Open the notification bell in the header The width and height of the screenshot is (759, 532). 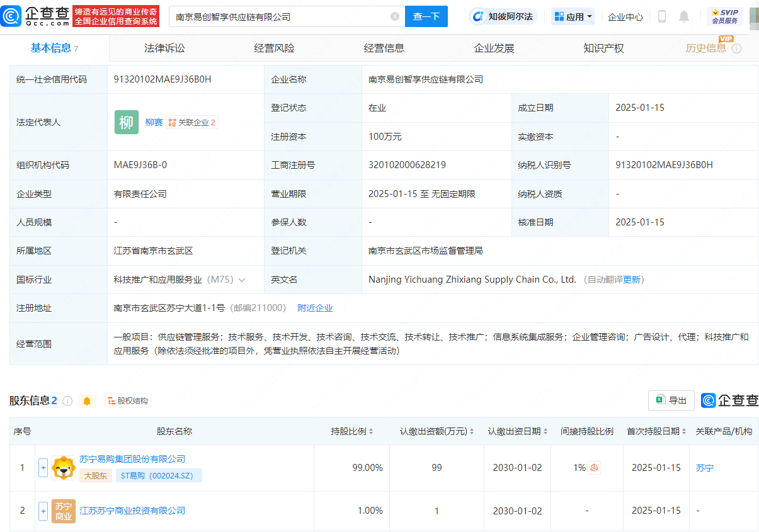pos(684,16)
